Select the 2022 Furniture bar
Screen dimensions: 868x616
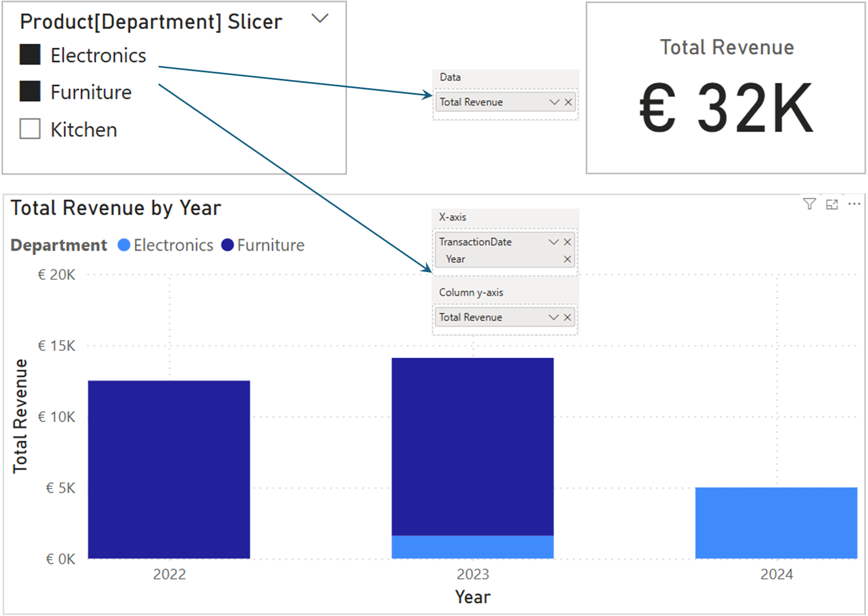pos(169,469)
